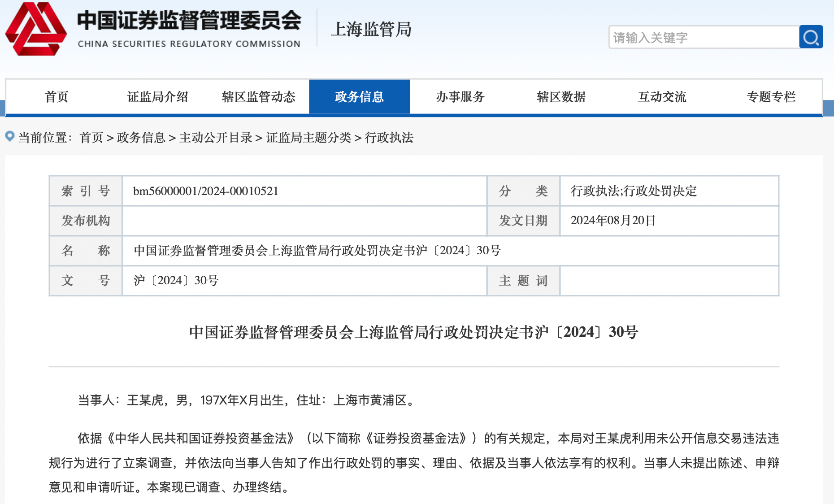Open the 专题专栏 navigation tab

(771, 97)
